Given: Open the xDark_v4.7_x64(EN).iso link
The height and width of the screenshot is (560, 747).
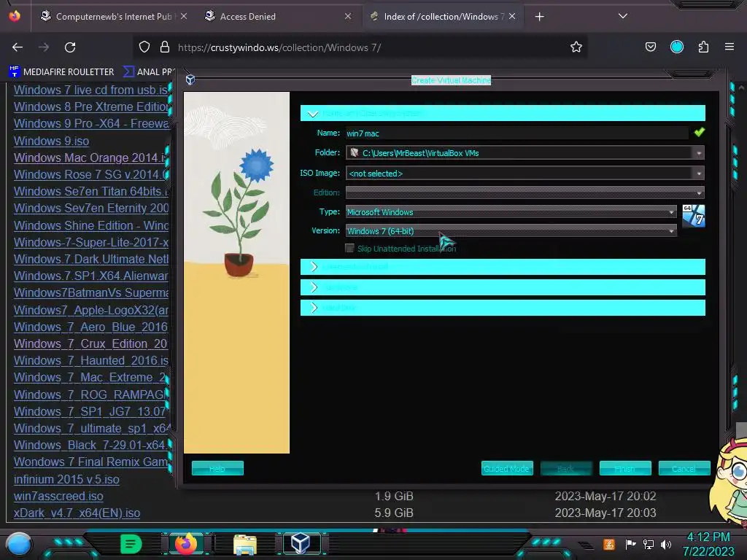Looking at the screenshot, I should 77,513.
